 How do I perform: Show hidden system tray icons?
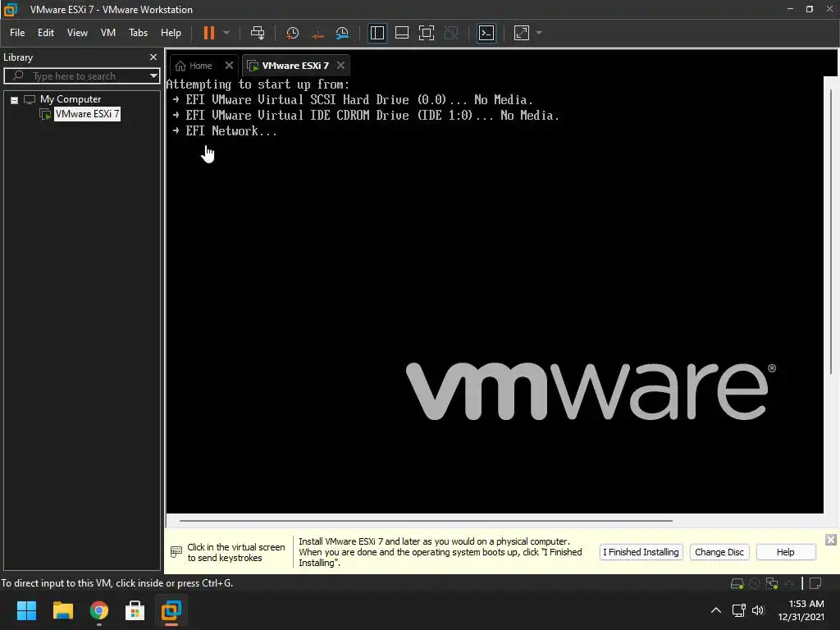point(715,610)
